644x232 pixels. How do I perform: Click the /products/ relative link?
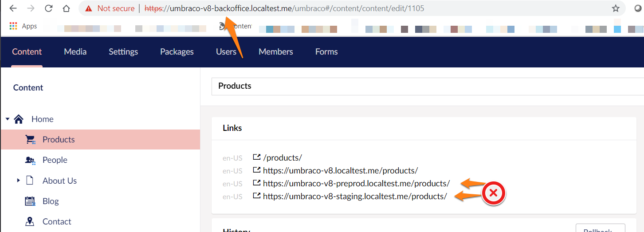(x=282, y=158)
